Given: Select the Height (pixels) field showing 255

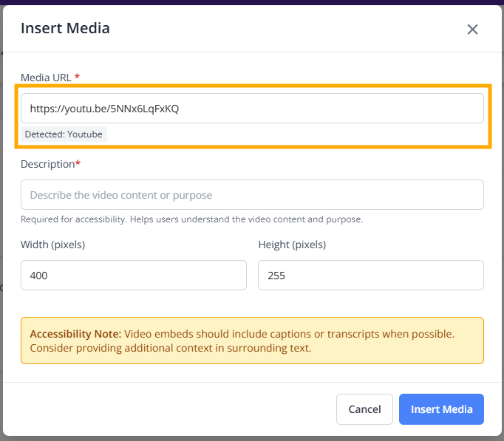Looking at the screenshot, I should click(x=370, y=276).
